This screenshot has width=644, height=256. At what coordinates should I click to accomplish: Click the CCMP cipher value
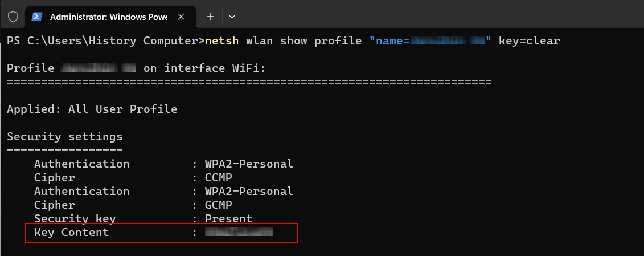219,177
